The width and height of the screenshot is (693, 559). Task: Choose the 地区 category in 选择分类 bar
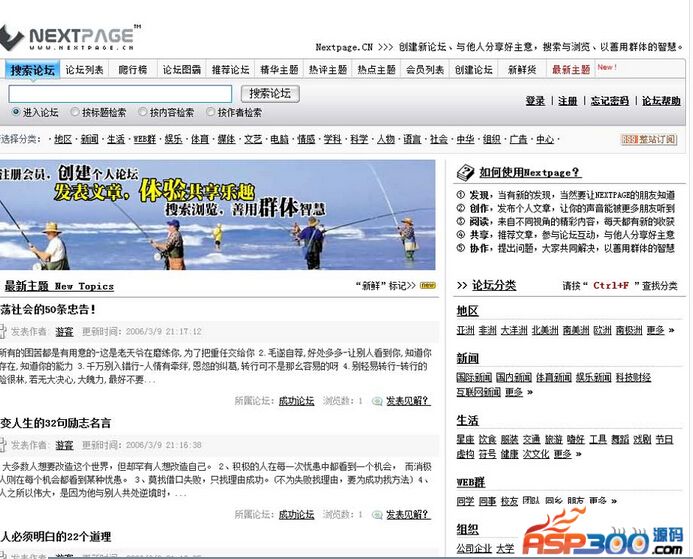click(x=63, y=139)
